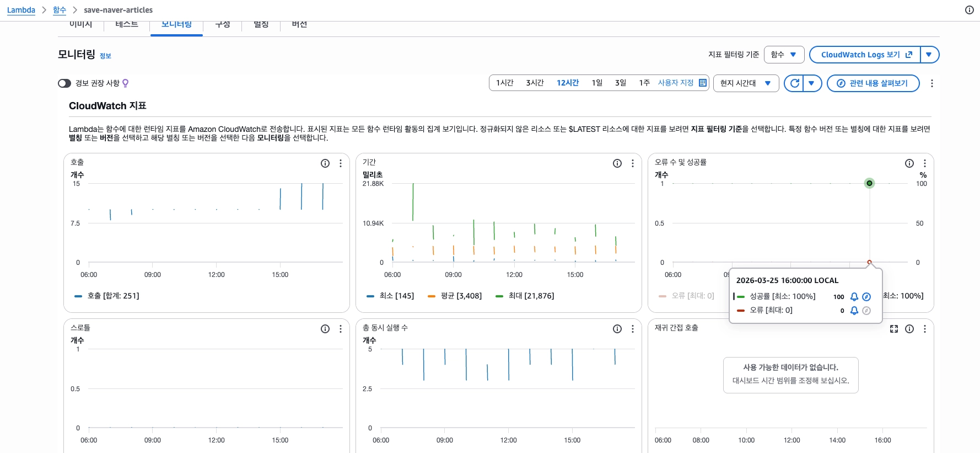This screenshot has width=980, height=453.
Task: Open the Lambda breadcrumb link
Action: click(x=21, y=10)
